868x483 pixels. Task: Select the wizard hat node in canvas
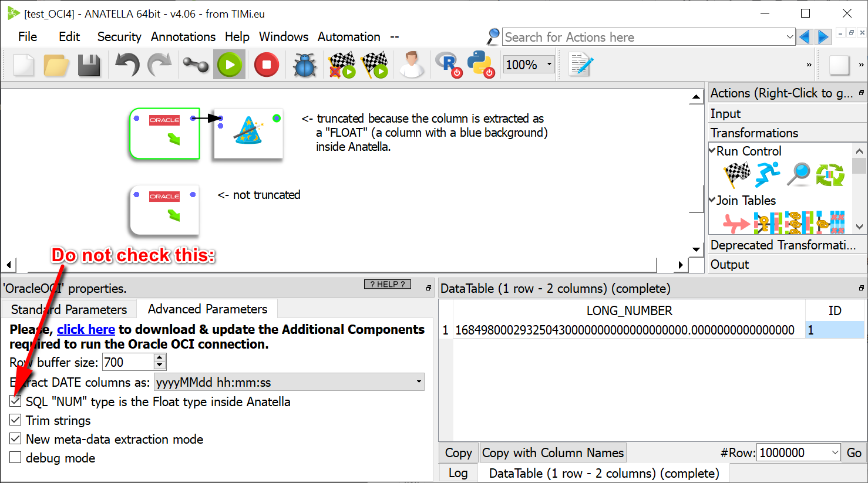point(248,133)
